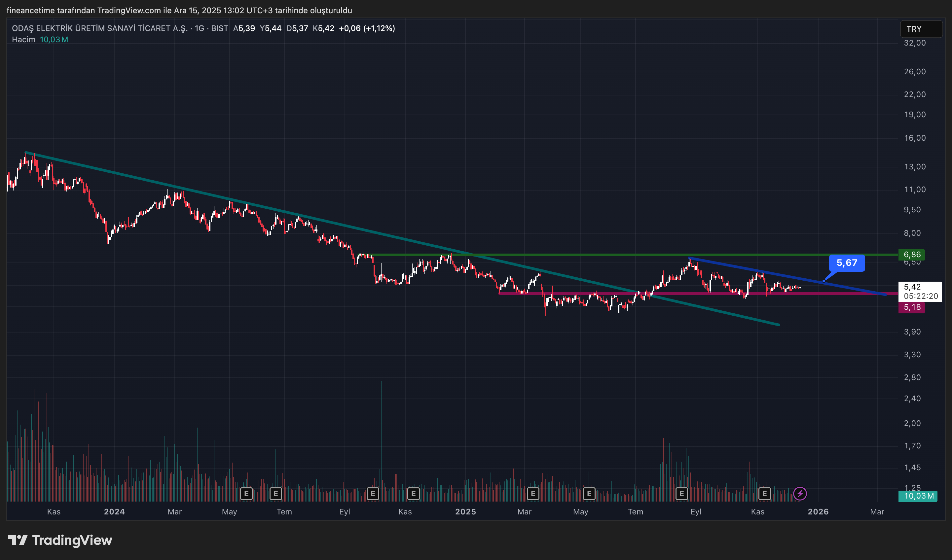The width and height of the screenshot is (952, 560).
Task: Click the 2026 label on time axis
Action: (818, 512)
